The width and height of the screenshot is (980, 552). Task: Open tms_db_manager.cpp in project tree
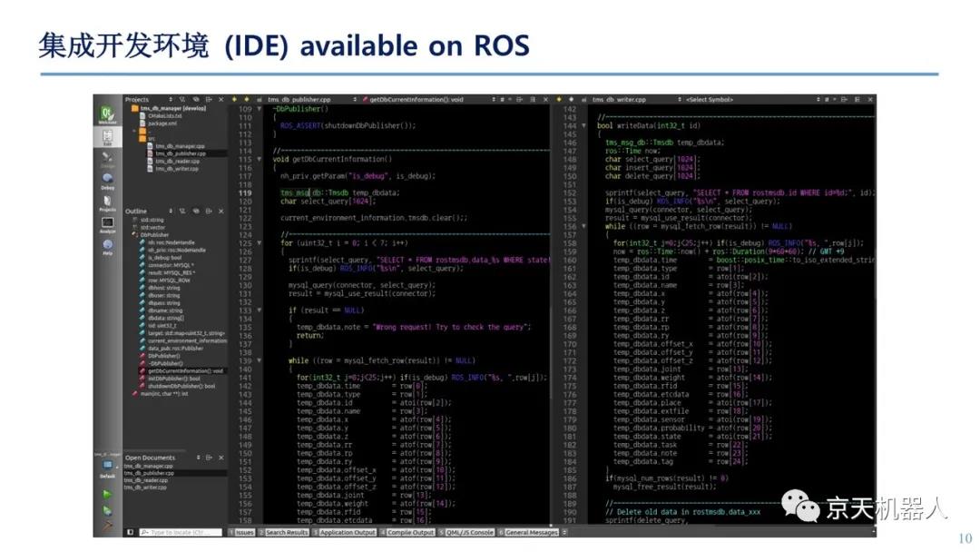pos(176,145)
